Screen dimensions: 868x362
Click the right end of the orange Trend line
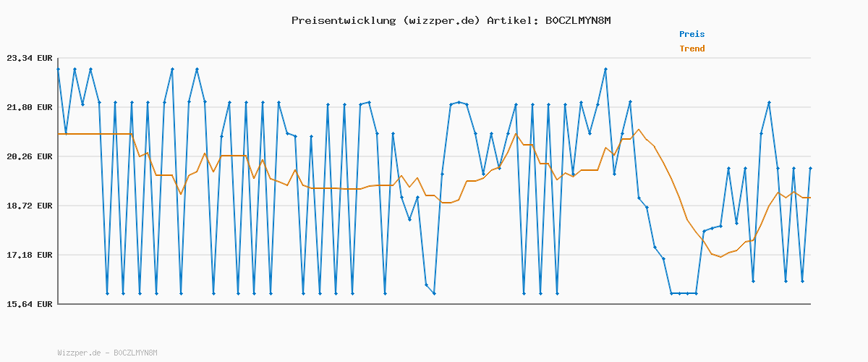(x=809, y=198)
